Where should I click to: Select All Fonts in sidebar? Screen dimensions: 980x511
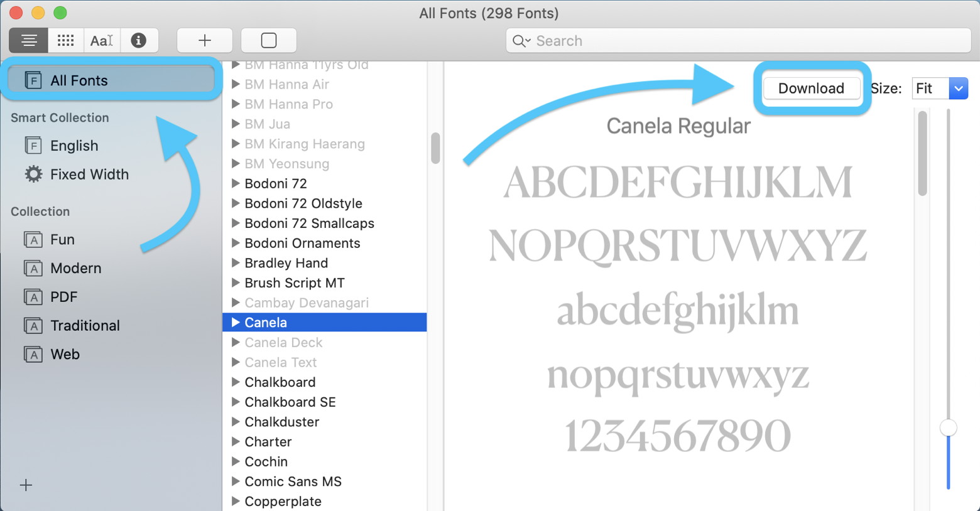[111, 80]
